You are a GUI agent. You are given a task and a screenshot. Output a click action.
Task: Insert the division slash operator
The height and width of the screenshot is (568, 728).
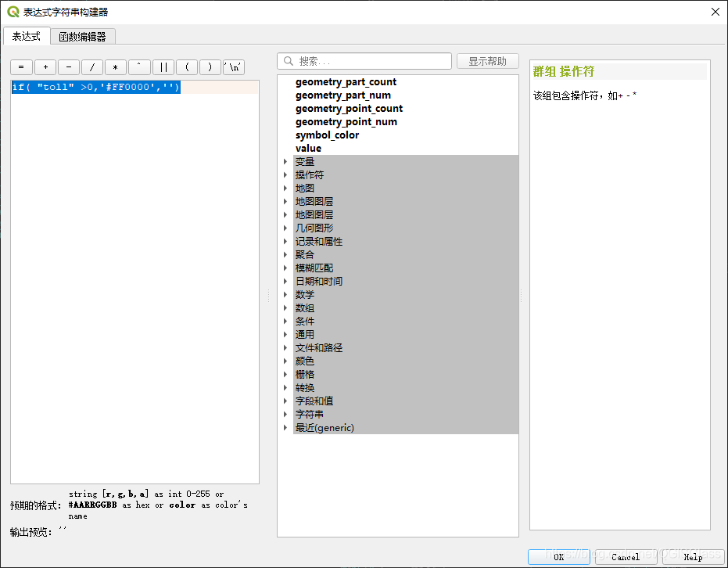pos(92,67)
